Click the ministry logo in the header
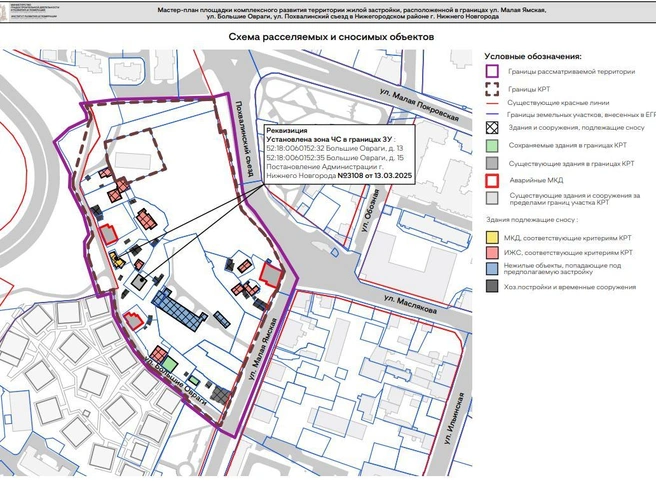This screenshot has width=656, height=492. [x=5, y=11]
